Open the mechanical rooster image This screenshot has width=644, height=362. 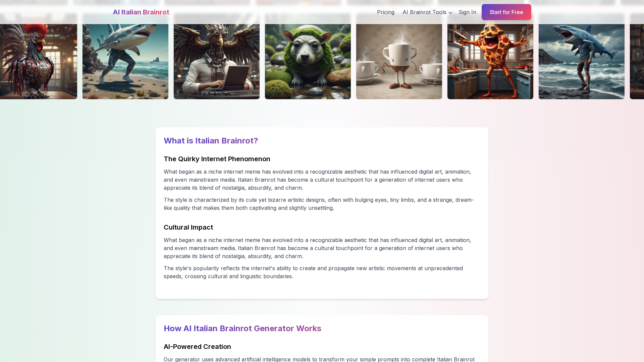pos(39,56)
